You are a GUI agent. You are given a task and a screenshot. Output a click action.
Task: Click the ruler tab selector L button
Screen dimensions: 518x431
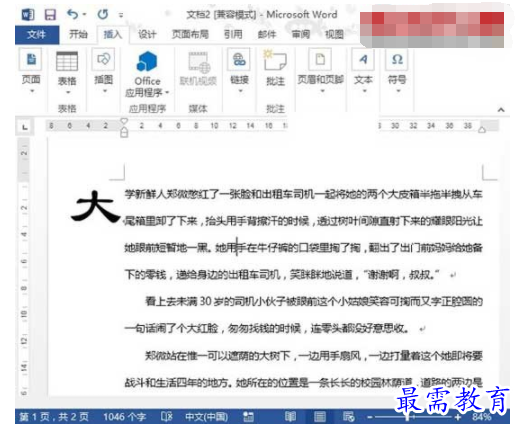(24, 127)
